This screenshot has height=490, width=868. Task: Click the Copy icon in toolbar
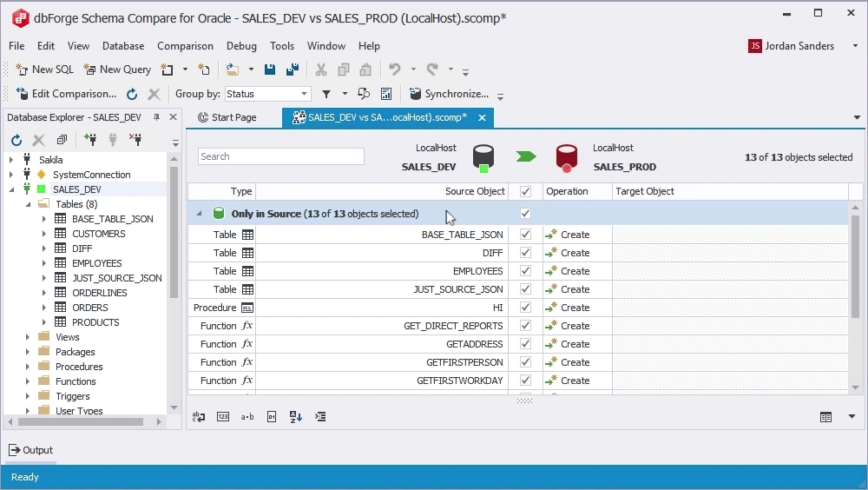click(343, 70)
